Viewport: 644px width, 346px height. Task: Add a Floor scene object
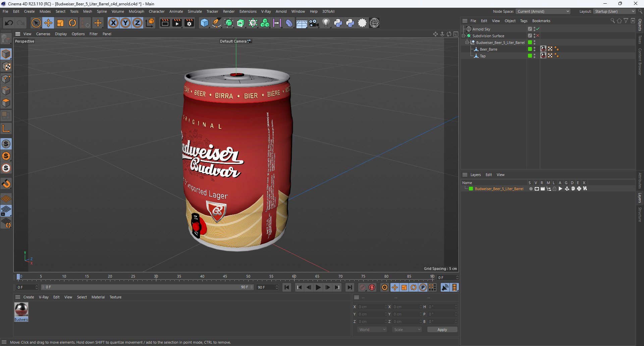302,23
